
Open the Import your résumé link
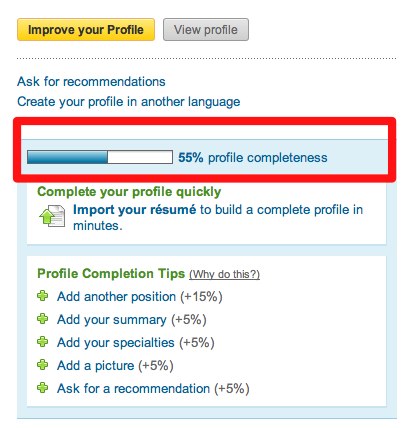coord(134,210)
